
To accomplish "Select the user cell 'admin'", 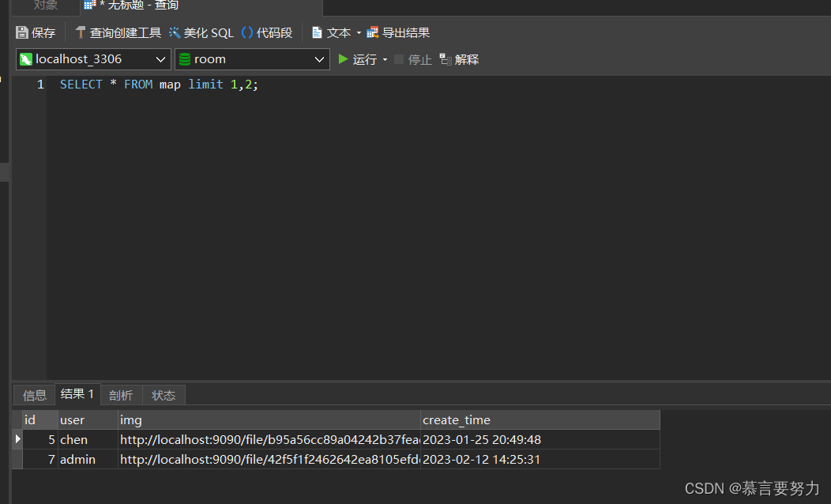I will point(88,459).
